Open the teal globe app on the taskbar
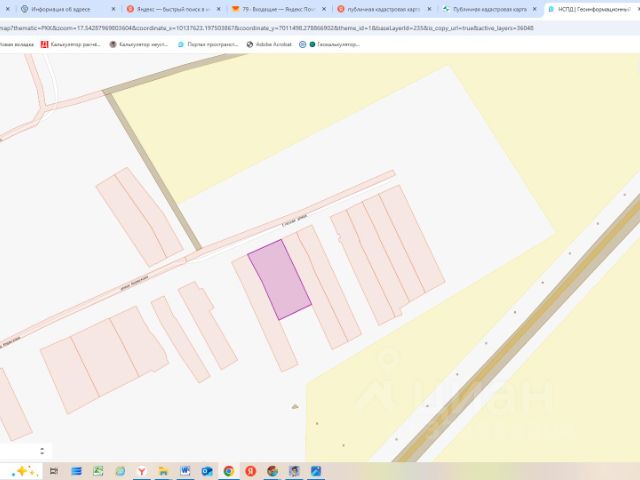The image size is (640, 480). coord(120,471)
